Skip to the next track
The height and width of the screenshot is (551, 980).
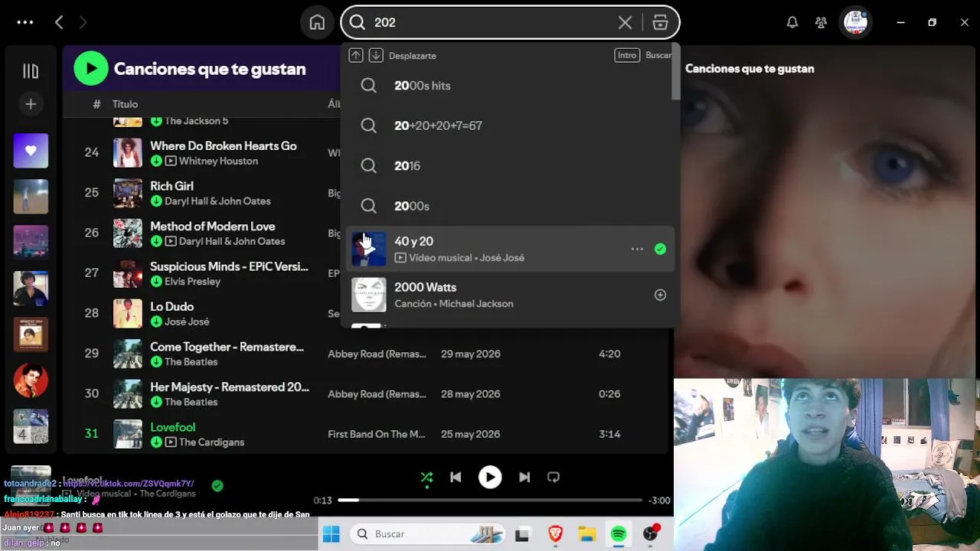click(524, 478)
